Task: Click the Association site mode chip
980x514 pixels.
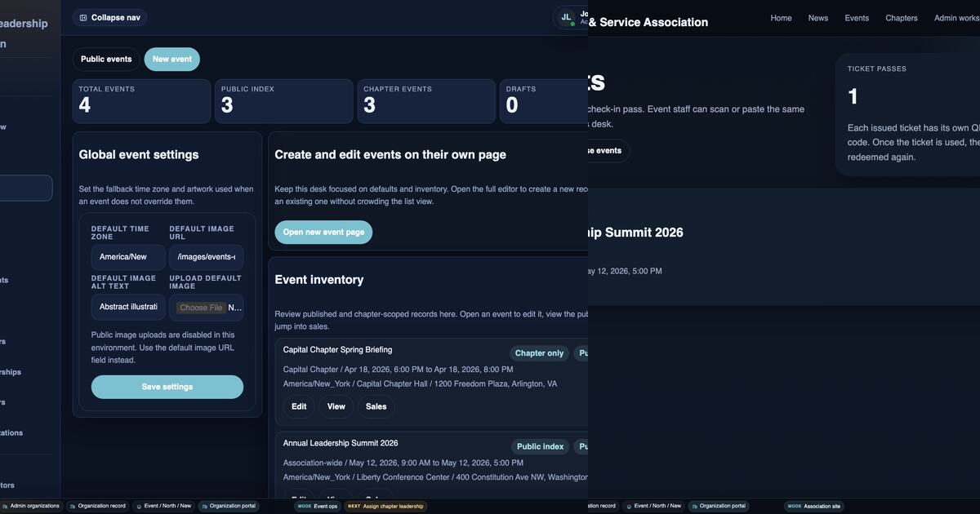Action: tap(813, 506)
